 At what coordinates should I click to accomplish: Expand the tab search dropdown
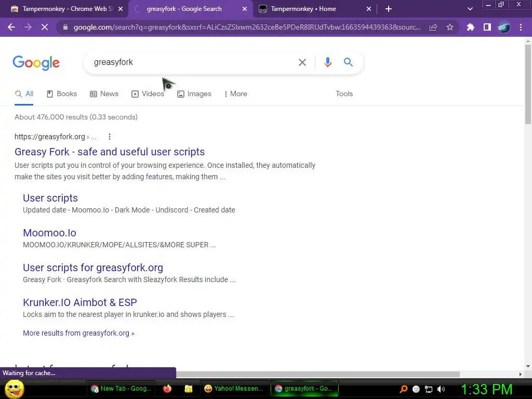[x=470, y=9]
